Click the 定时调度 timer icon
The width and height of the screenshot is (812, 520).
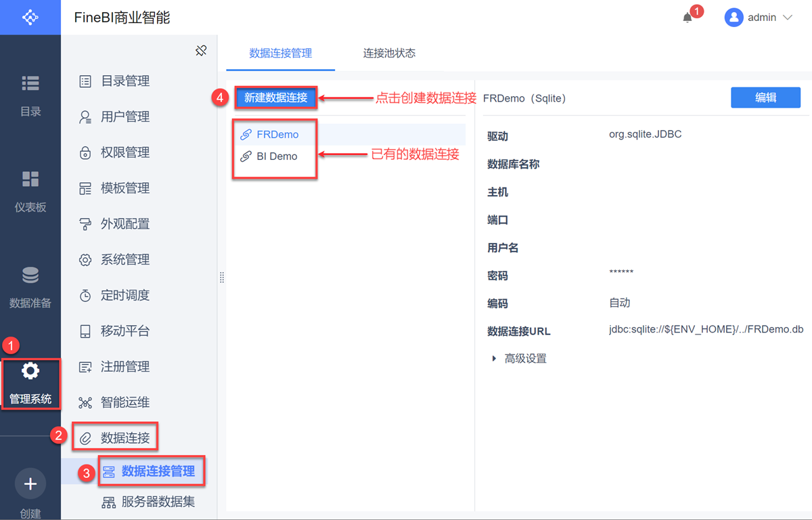tap(85, 296)
